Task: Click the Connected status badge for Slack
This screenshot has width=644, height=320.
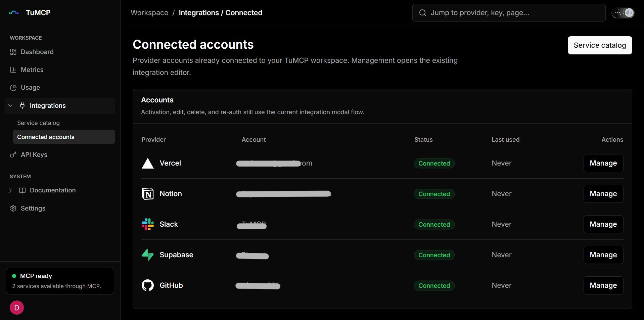Action: pos(434,225)
